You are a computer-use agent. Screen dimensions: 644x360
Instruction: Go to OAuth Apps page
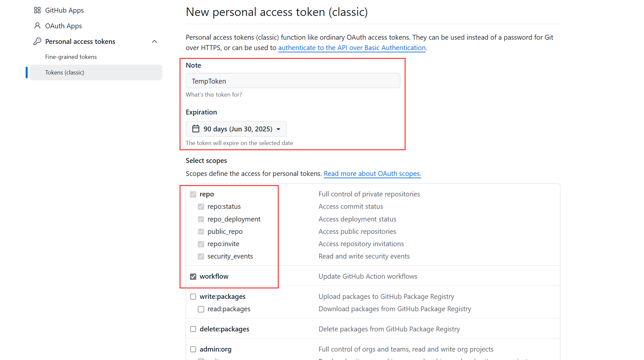(63, 26)
